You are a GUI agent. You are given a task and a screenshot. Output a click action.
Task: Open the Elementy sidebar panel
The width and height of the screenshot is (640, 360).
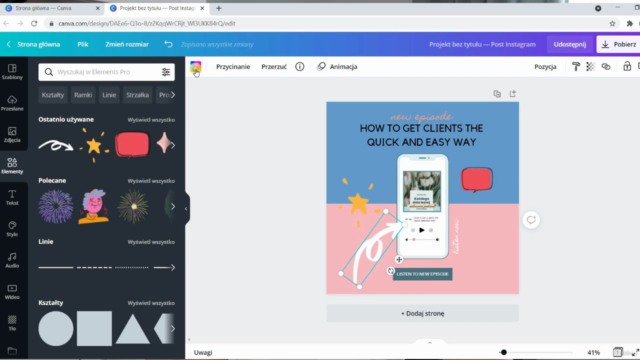click(x=12, y=166)
